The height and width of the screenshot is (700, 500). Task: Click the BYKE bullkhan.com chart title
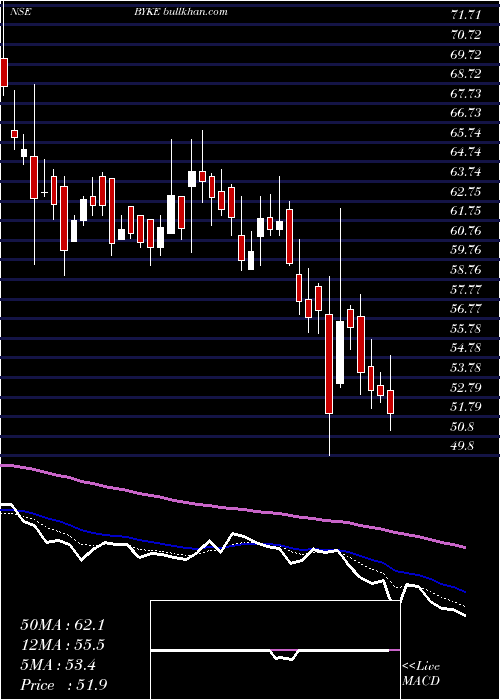[x=181, y=12]
